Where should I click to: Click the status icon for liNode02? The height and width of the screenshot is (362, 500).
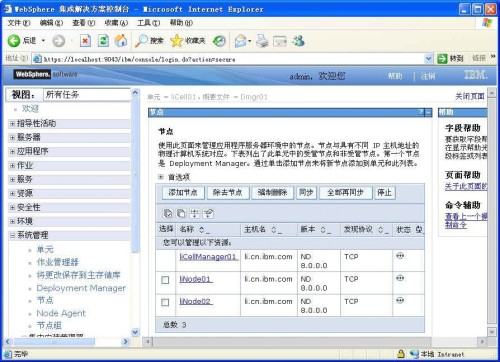400,301
